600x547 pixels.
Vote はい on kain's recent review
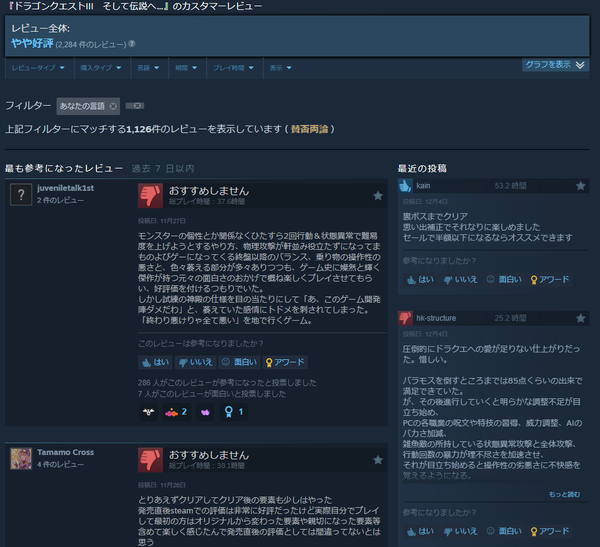[x=420, y=280]
